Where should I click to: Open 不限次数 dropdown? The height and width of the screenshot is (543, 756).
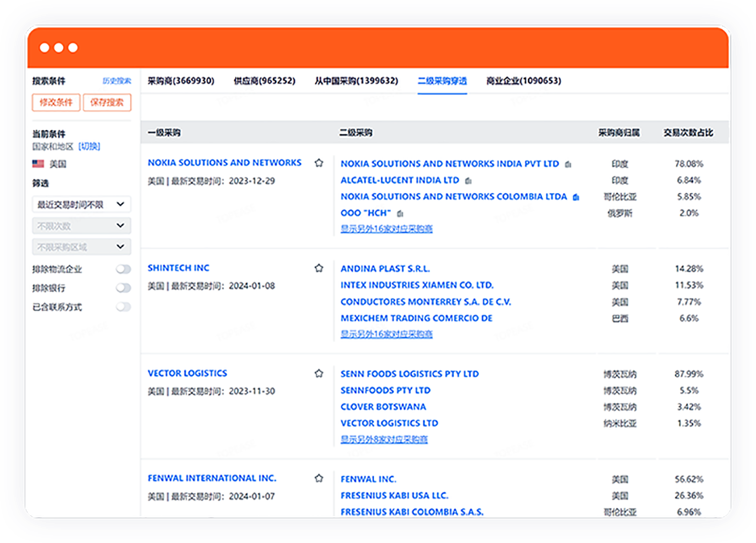point(81,226)
